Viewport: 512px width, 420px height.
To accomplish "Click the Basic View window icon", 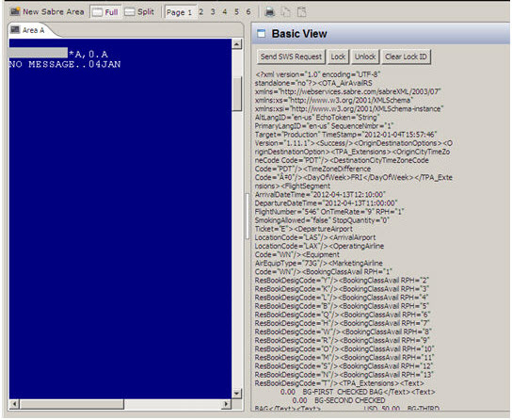I will click(262, 34).
